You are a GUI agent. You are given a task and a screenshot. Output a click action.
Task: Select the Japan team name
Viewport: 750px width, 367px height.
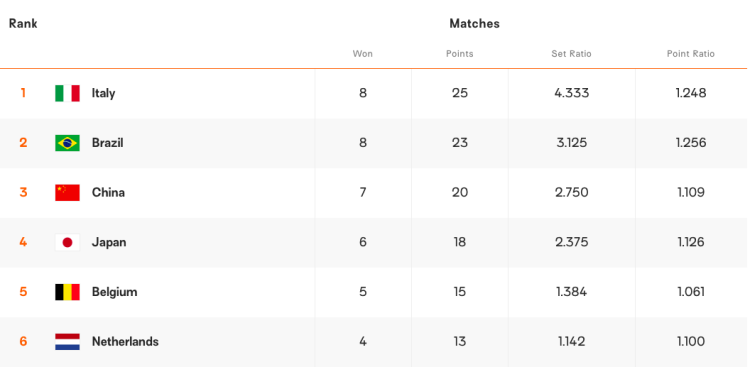tap(109, 243)
